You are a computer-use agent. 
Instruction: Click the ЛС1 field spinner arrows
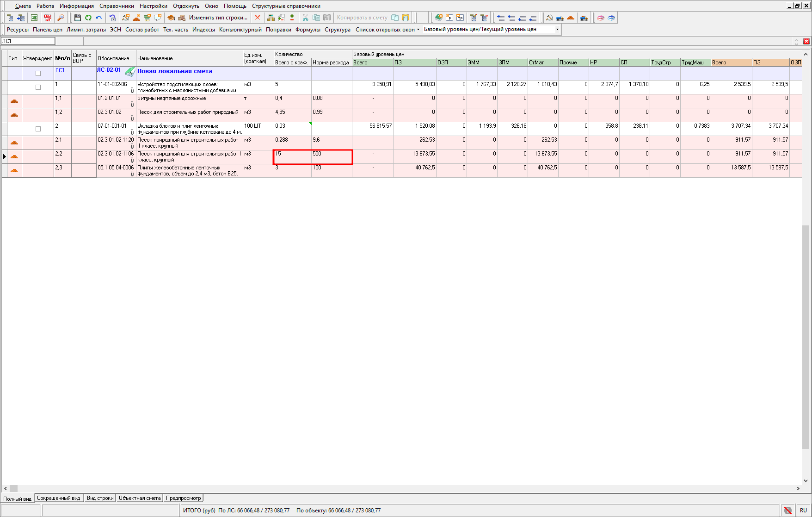[x=796, y=42]
